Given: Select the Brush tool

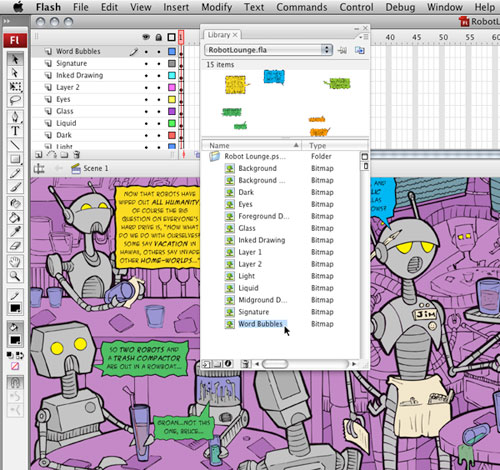Looking at the screenshot, I should coord(15,187).
